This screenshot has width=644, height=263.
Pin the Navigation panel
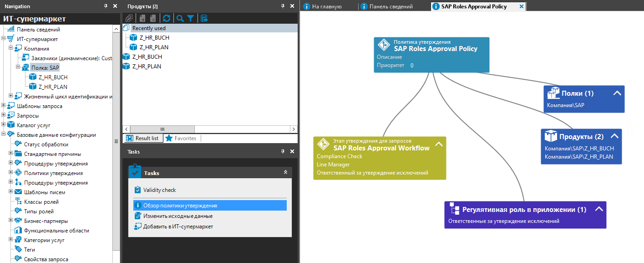point(106,6)
